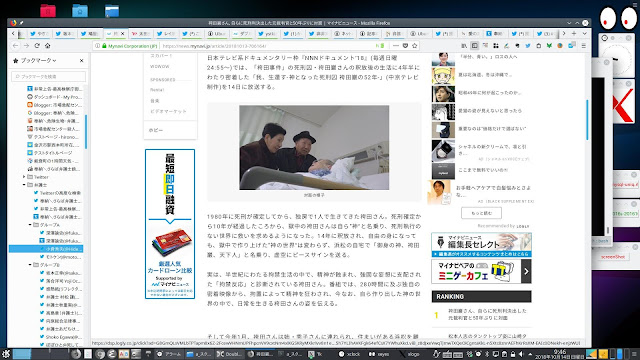Switch to xeyes in the taskbar
The height and width of the screenshot is (360, 640).
pyautogui.click(x=379, y=354)
